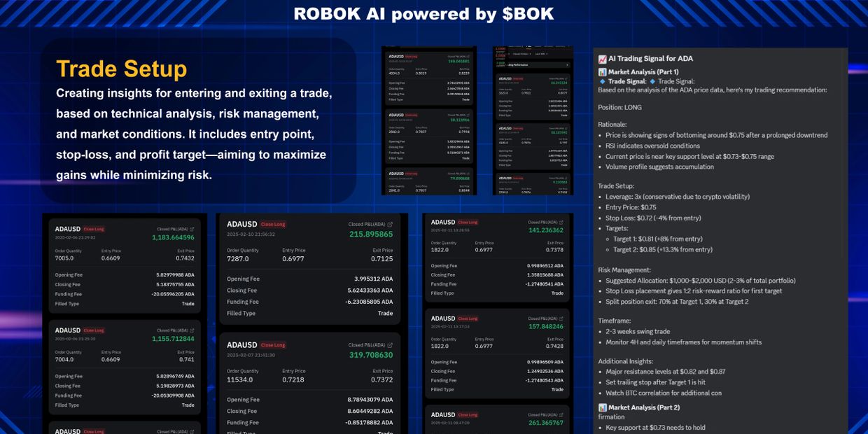Tap share icon above the 141.236362 P&L

[x=561, y=223]
